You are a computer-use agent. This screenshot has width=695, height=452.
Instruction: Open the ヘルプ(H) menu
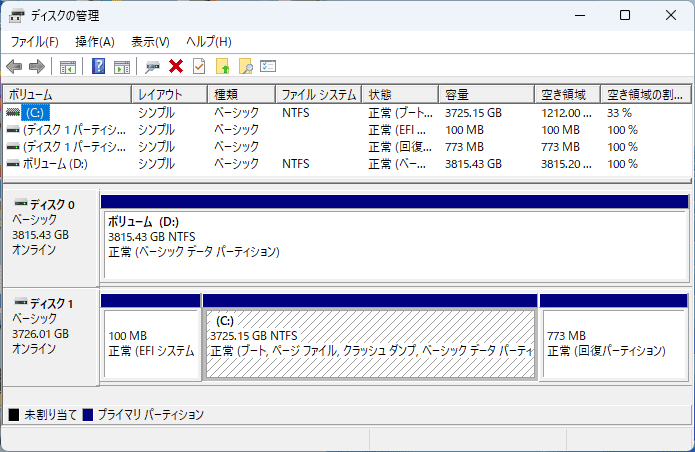click(209, 42)
